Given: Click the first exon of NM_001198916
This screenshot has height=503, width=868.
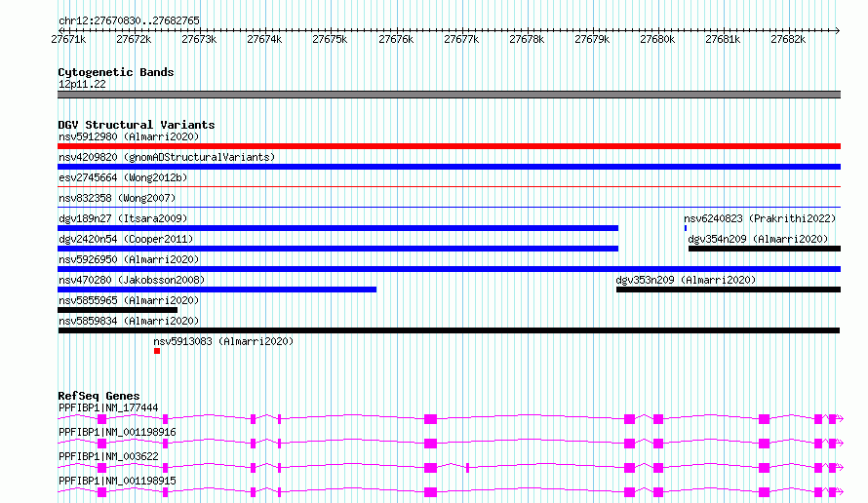Looking at the screenshot, I should click(x=101, y=444).
